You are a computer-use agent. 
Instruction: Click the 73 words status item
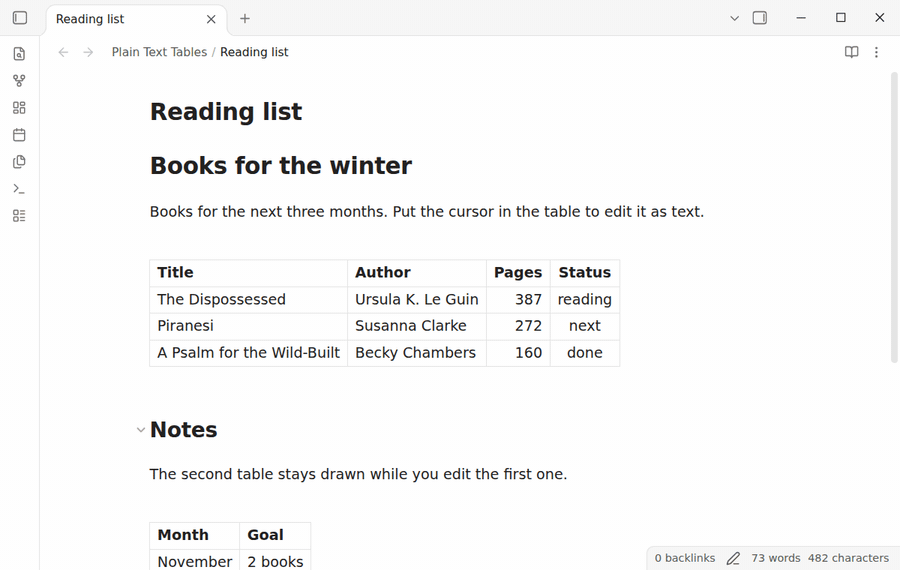click(x=775, y=558)
